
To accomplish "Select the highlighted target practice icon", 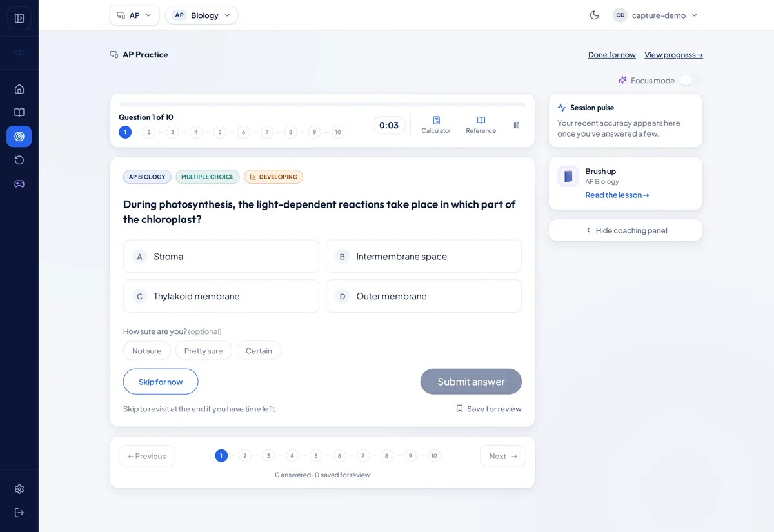I will pyautogui.click(x=19, y=137).
